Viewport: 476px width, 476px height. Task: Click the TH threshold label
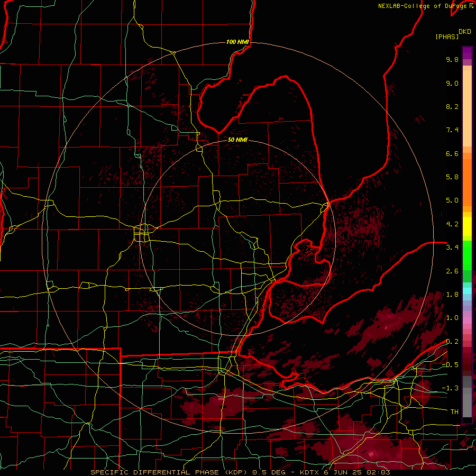click(454, 412)
